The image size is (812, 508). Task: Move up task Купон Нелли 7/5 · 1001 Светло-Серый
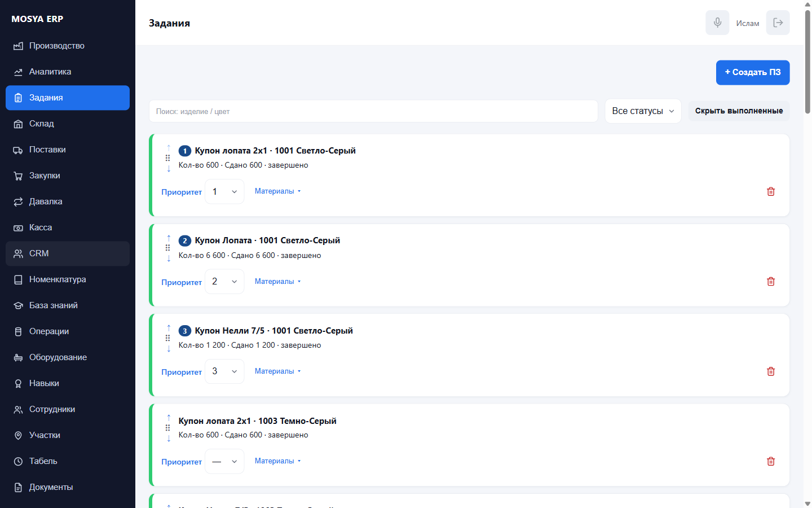point(169,328)
